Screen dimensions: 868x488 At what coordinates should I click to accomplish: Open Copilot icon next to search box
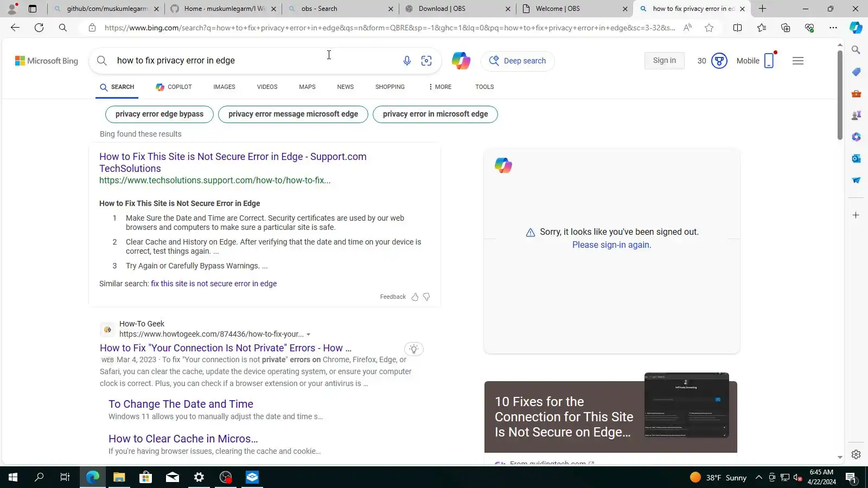point(461,61)
